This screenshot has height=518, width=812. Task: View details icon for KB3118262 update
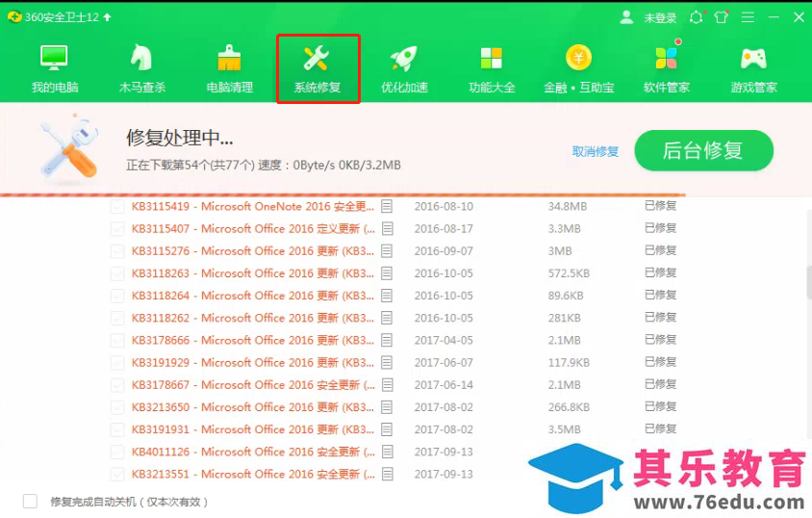[387, 318]
